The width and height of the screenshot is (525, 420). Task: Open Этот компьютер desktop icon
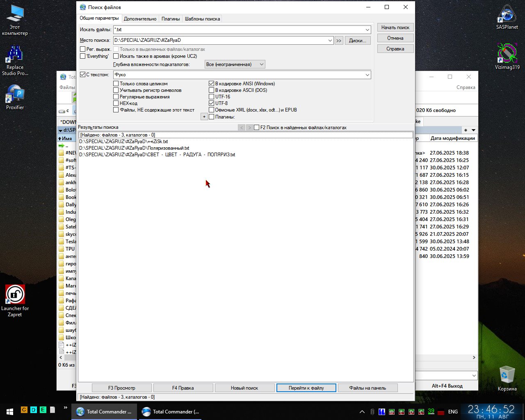15,16
